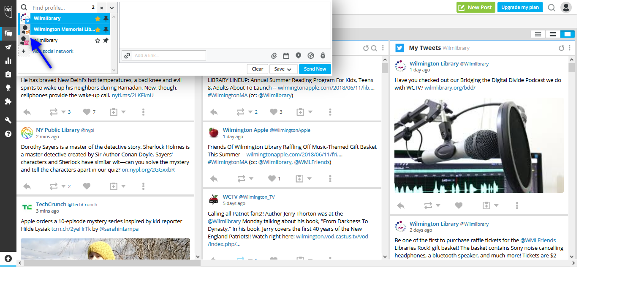
Task: Open the Tools wrench icon
Action: 8,120
